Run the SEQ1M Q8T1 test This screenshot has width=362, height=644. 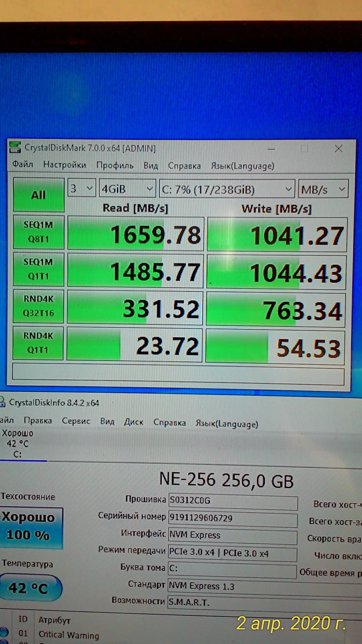(x=38, y=232)
